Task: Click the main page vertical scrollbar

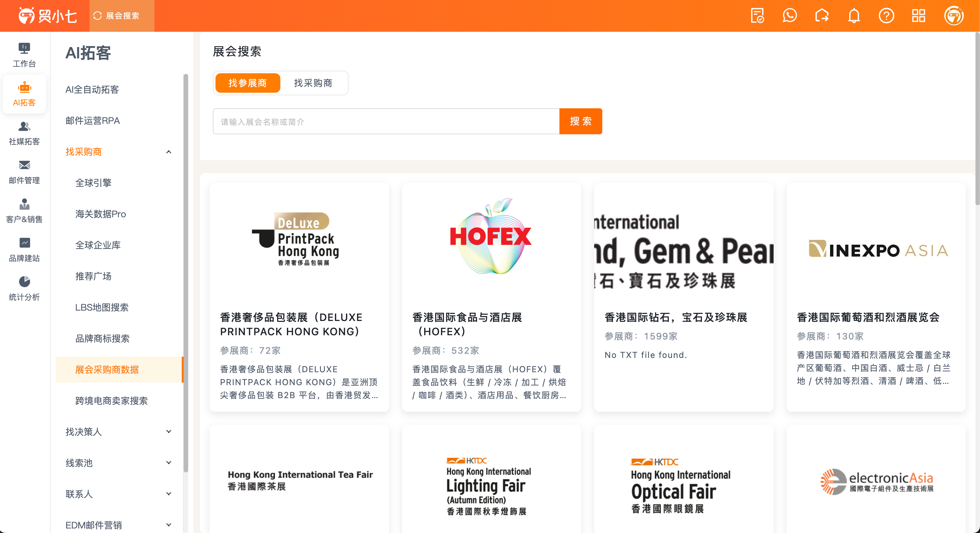Action: coord(977,119)
